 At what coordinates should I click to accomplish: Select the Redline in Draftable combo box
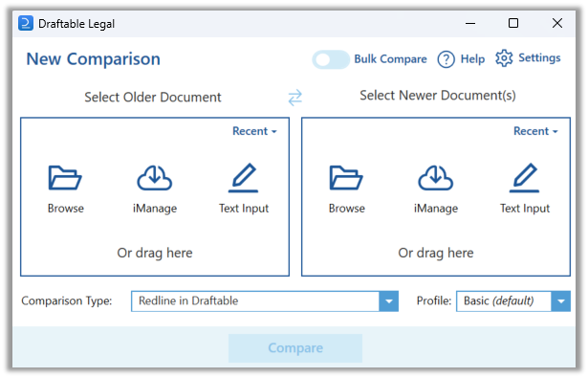coord(265,301)
